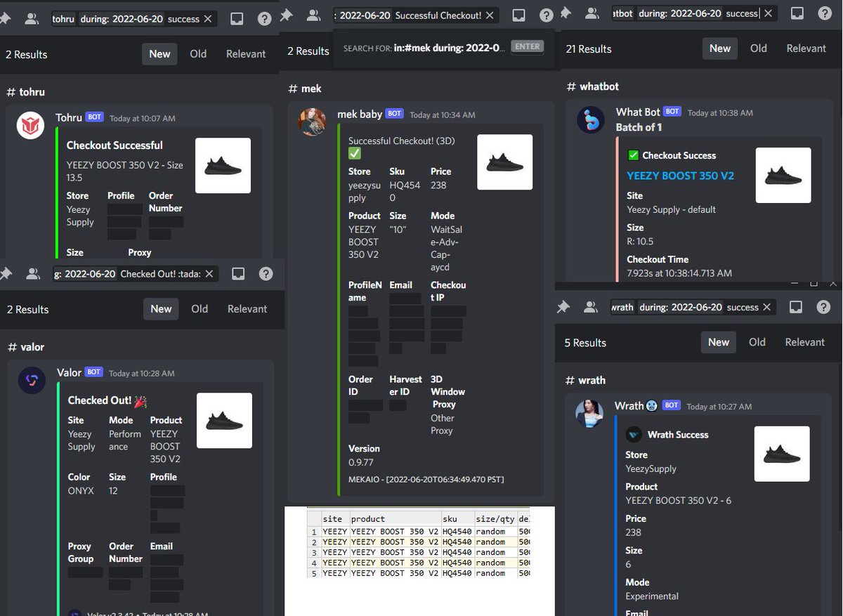Select Relevant tab in 21 Results panel
This screenshot has height=616, width=843.
pos(806,48)
